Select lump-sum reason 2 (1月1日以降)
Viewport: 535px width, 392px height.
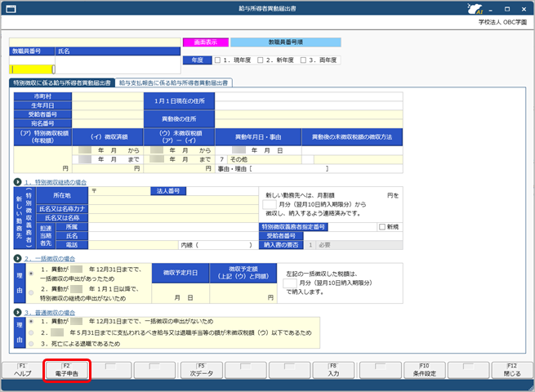[x=31, y=292]
